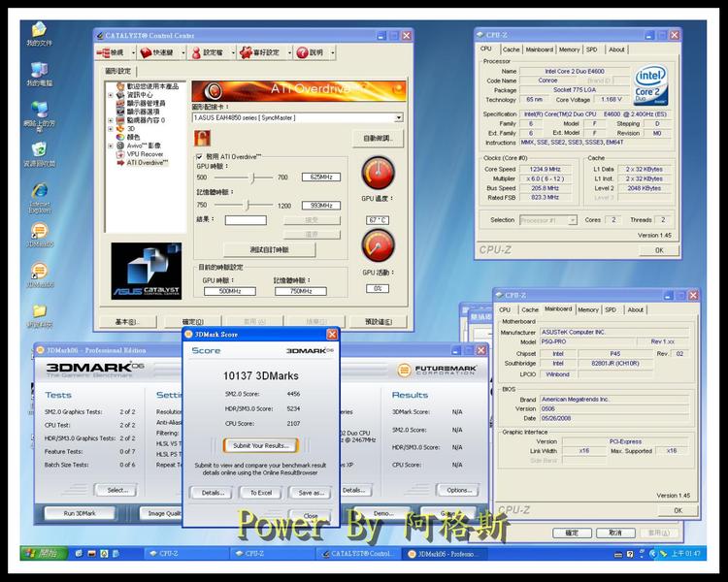Image resolution: width=728 pixels, height=582 pixels.
Task: Open the SPD tab in upper CPU-Z window
Action: [x=591, y=49]
